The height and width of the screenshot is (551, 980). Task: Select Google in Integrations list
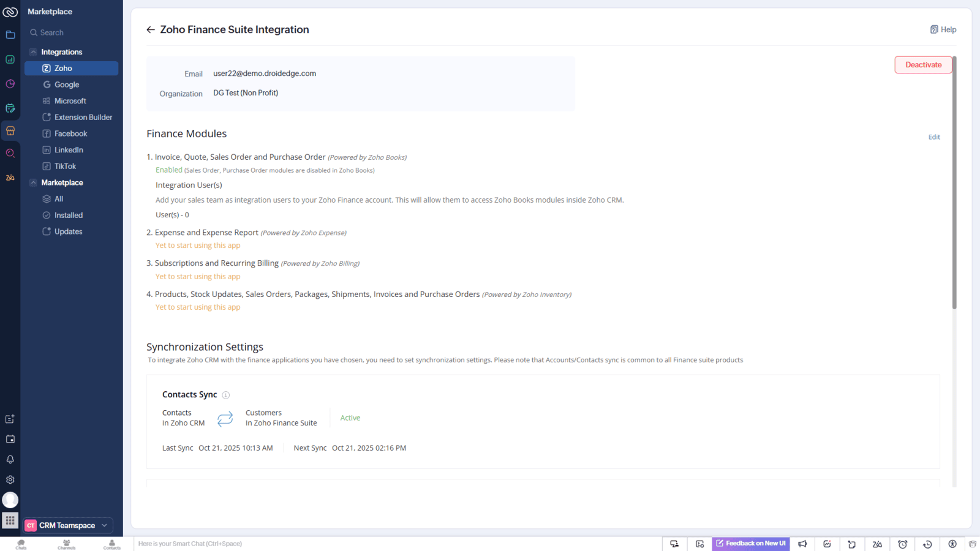[67, 84]
